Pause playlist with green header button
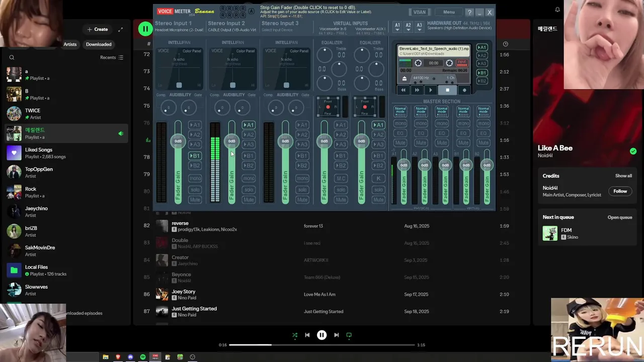 [x=145, y=29]
